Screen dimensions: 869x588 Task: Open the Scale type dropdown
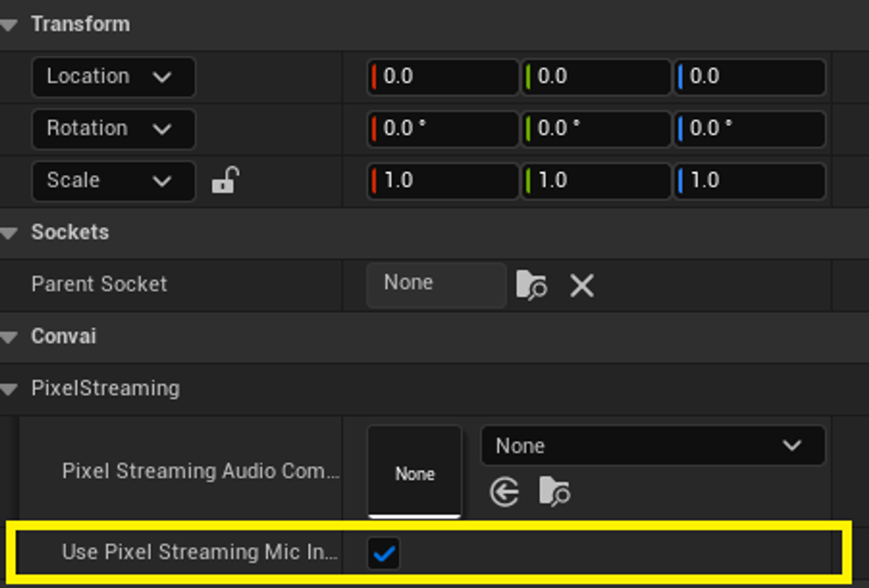coord(114,181)
